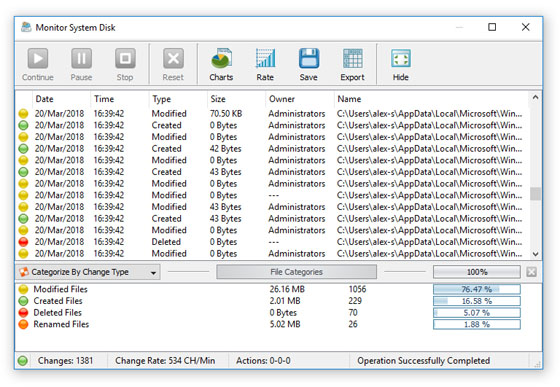
Task: Click the 5.02 MB size of Renamed Files
Action: [x=285, y=324]
